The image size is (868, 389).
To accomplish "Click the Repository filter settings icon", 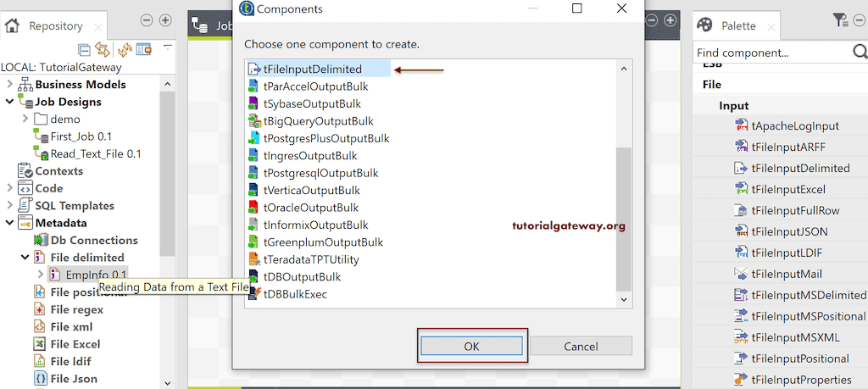I will point(144,50).
